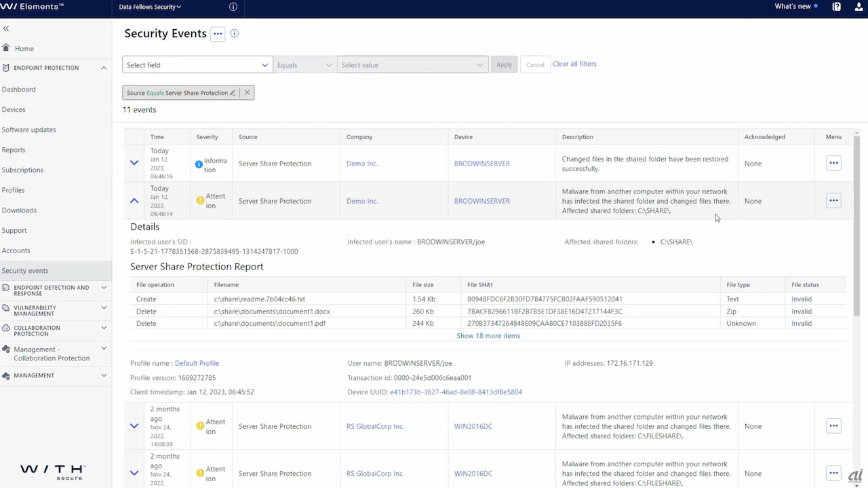868x488 pixels.
Task: Click info icon in the top header bar
Action: [233, 7]
